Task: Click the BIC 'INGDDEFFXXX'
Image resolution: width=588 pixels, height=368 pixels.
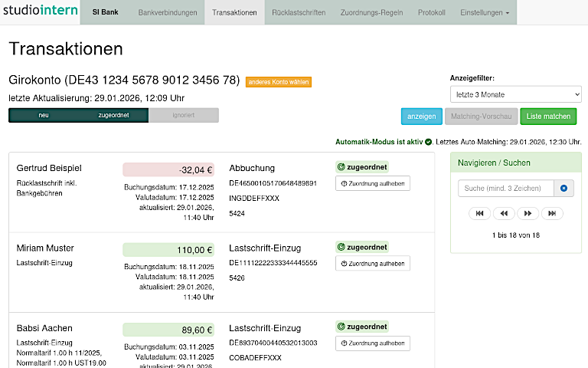Action: click(254, 199)
